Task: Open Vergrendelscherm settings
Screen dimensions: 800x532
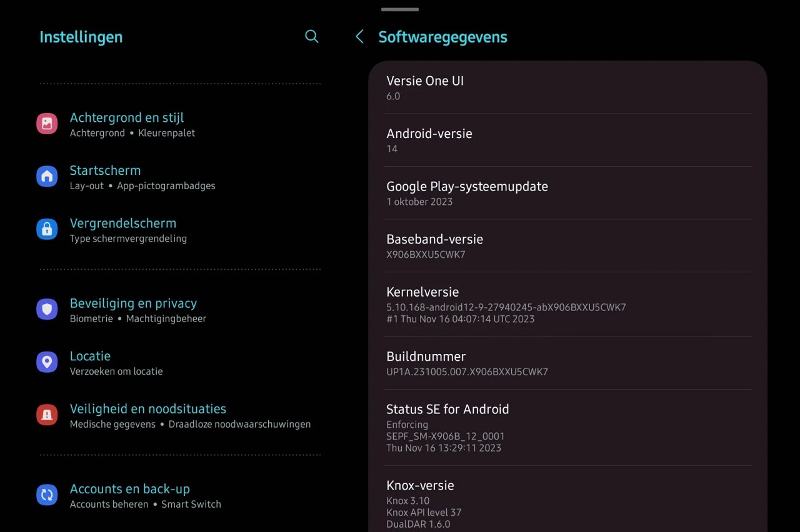Action: pos(180,230)
